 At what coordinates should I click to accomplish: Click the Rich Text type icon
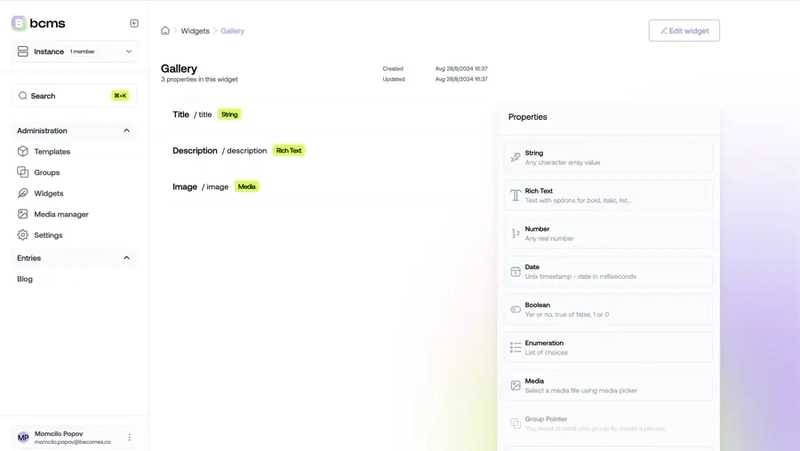tap(515, 195)
